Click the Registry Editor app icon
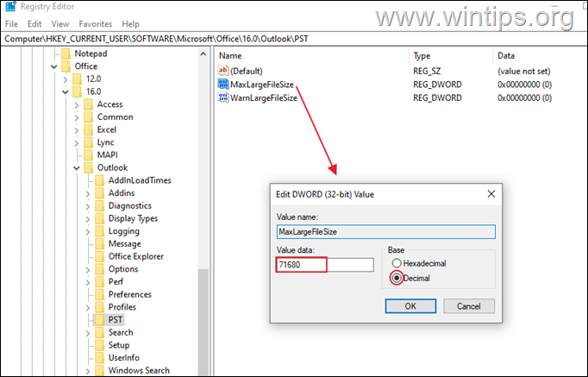The image size is (588, 377). tap(11, 6)
